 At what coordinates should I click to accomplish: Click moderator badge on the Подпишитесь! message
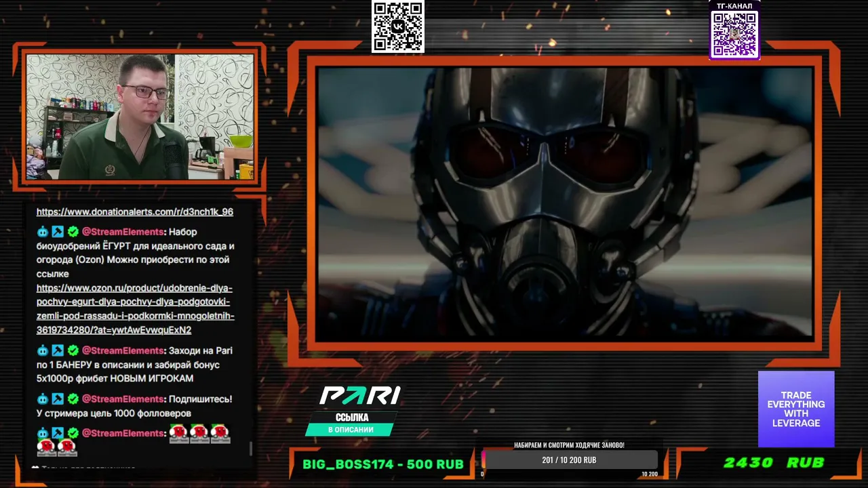click(58, 399)
